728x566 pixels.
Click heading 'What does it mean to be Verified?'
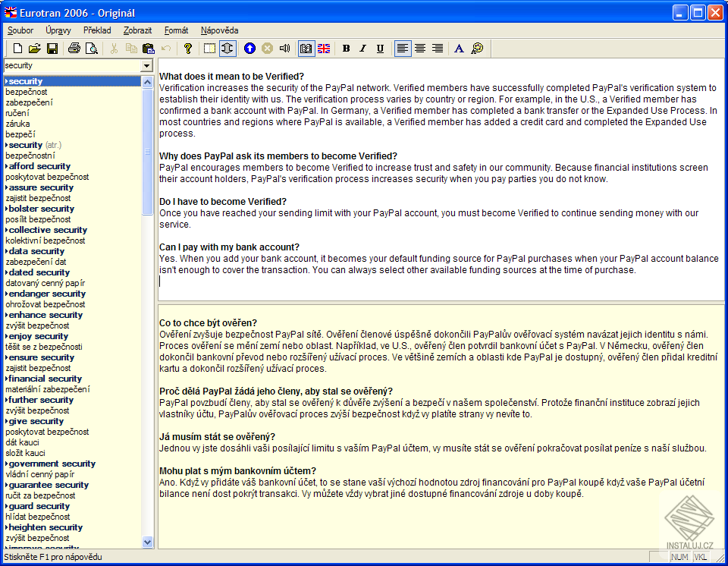click(x=231, y=77)
